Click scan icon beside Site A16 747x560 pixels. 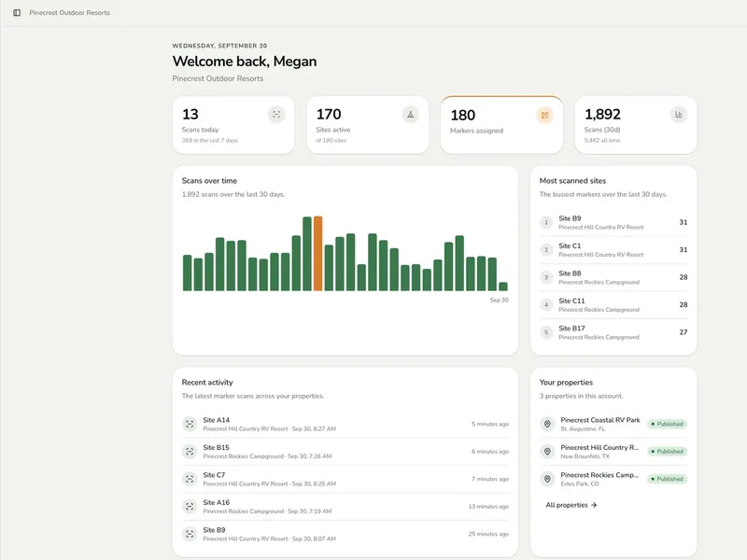click(190, 506)
